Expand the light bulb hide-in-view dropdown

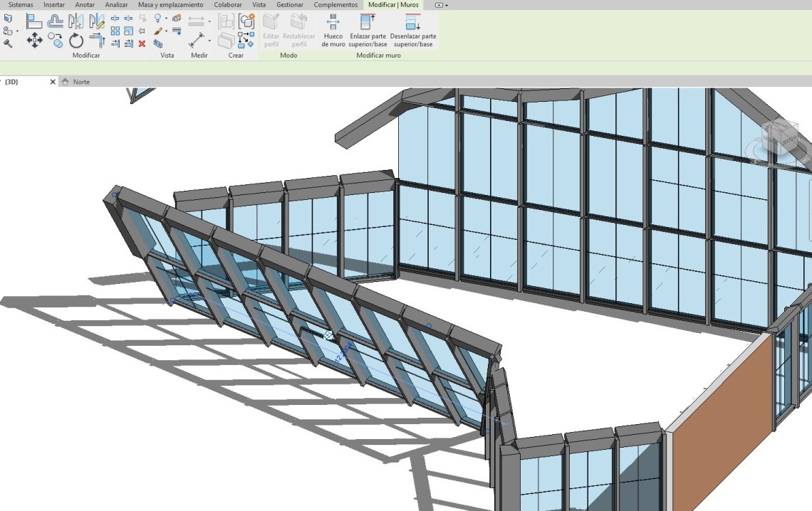pyautogui.click(x=166, y=19)
